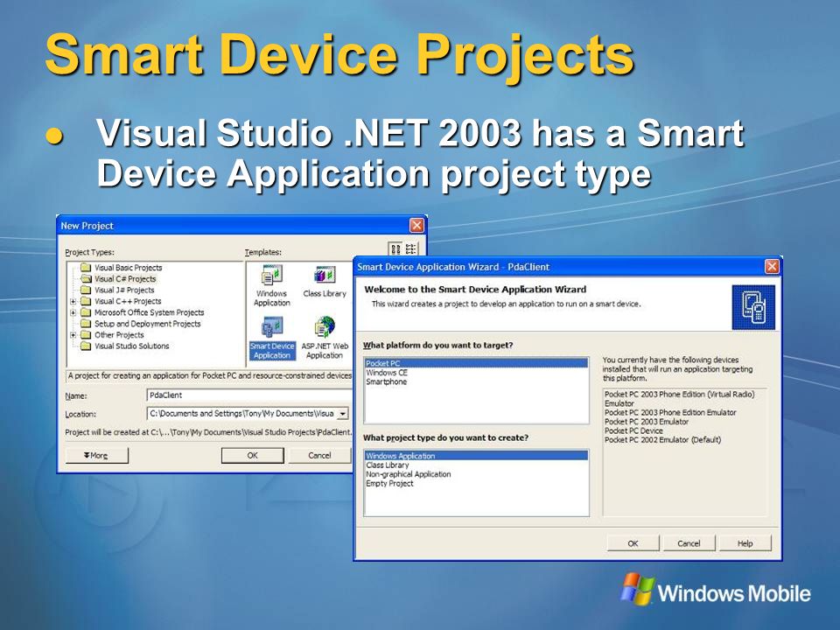Click Help in the Smart Device Wizard

[745, 543]
